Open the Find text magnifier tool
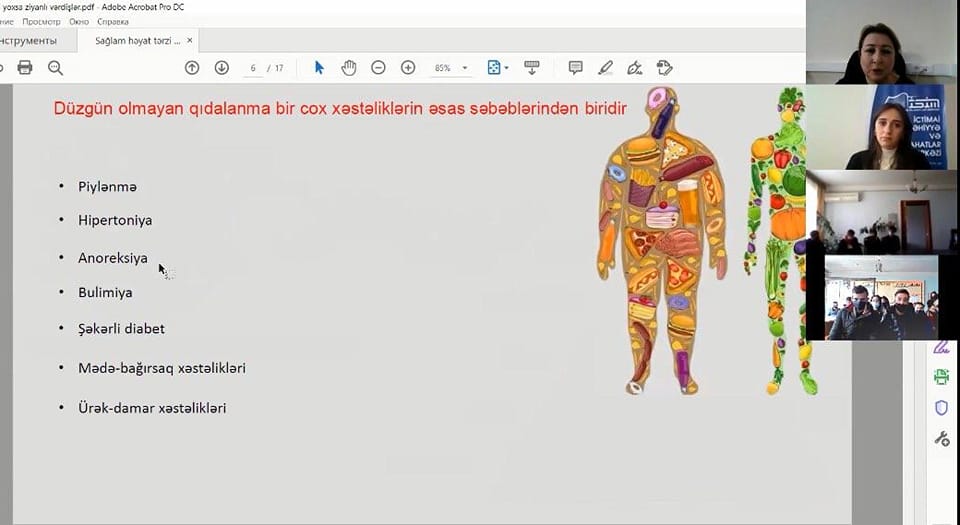 pos(55,67)
